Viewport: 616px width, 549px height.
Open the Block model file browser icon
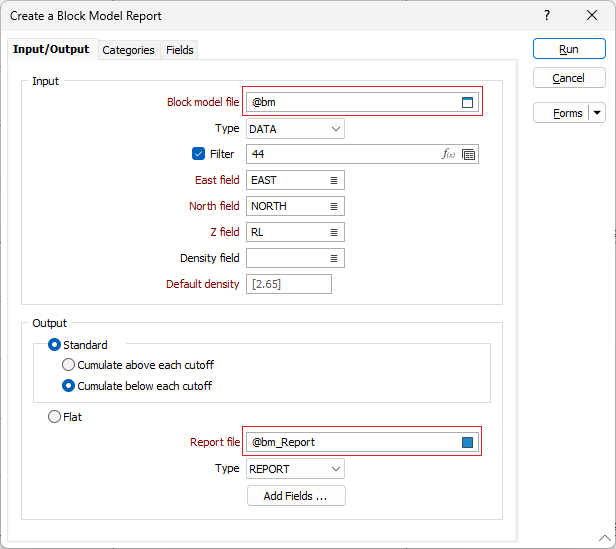[x=467, y=102]
